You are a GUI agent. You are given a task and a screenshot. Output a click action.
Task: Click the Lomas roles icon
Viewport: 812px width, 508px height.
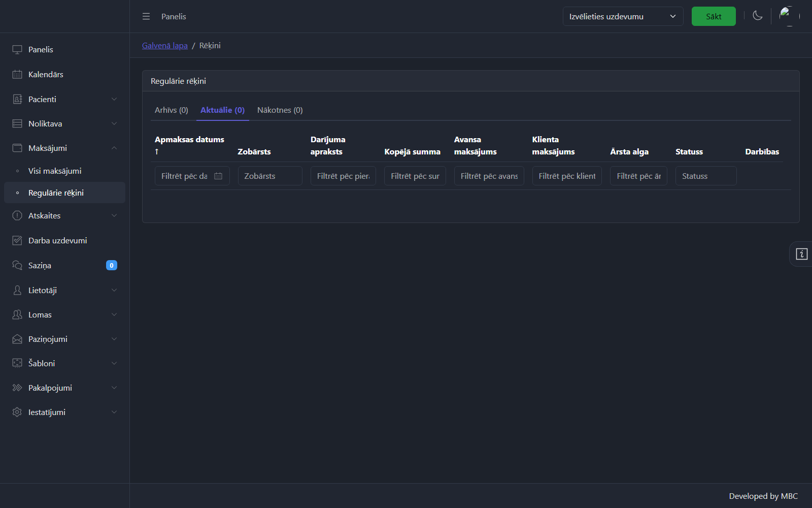(17, 314)
